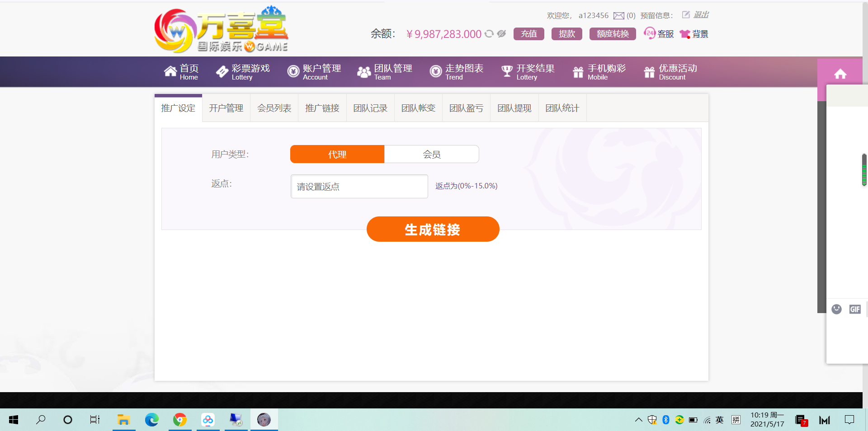Viewport: 868px width, 431px height.
Task: Select 代理 user type
Action: point(337,154)
